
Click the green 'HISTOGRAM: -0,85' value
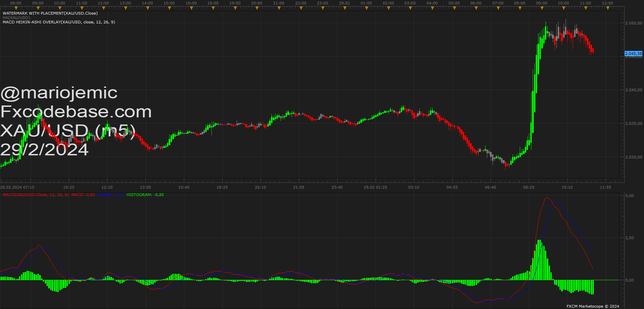(x=145, y=195)
